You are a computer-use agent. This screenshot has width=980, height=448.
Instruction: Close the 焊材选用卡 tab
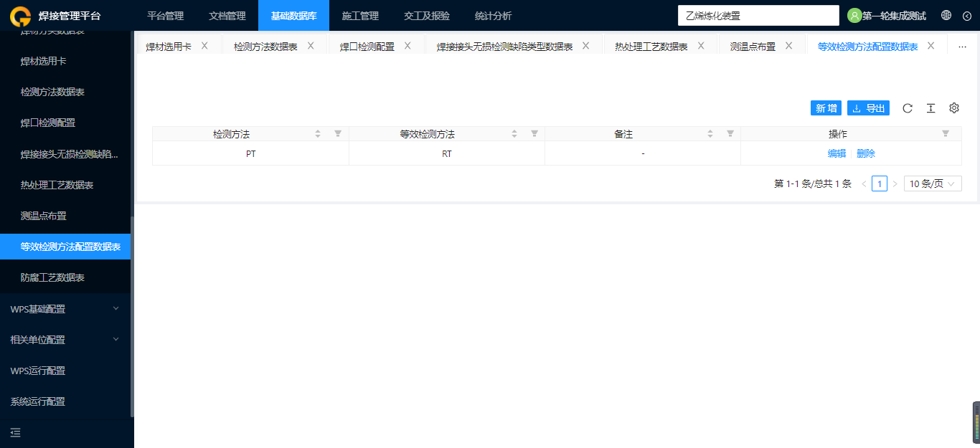click(x=204, y=46)
